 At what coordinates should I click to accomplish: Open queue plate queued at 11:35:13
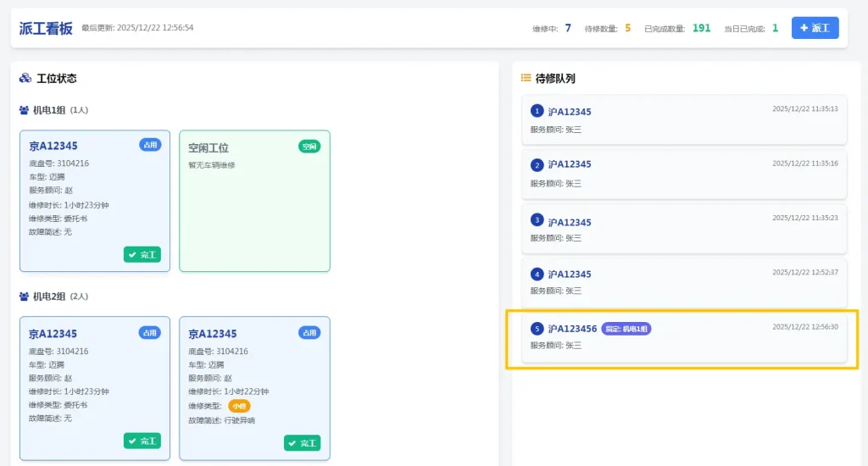pyautogui.click(x=570, y=112)
